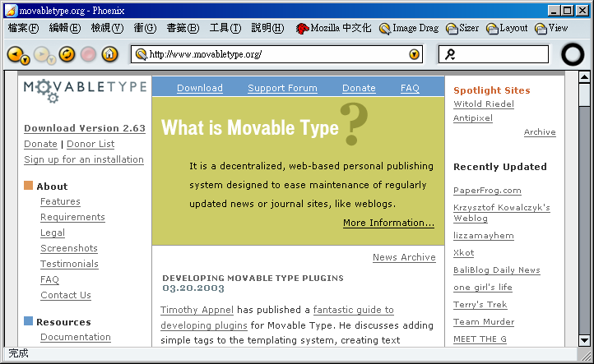Open the View bookmark folder

tap(551, 28)
